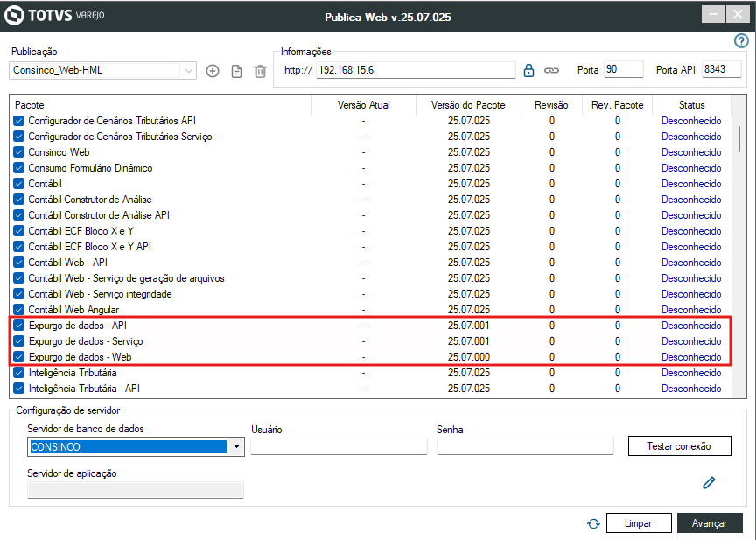Delete publication with the trash icon
The height and width of the screenshot is (540, 756).
261,72
